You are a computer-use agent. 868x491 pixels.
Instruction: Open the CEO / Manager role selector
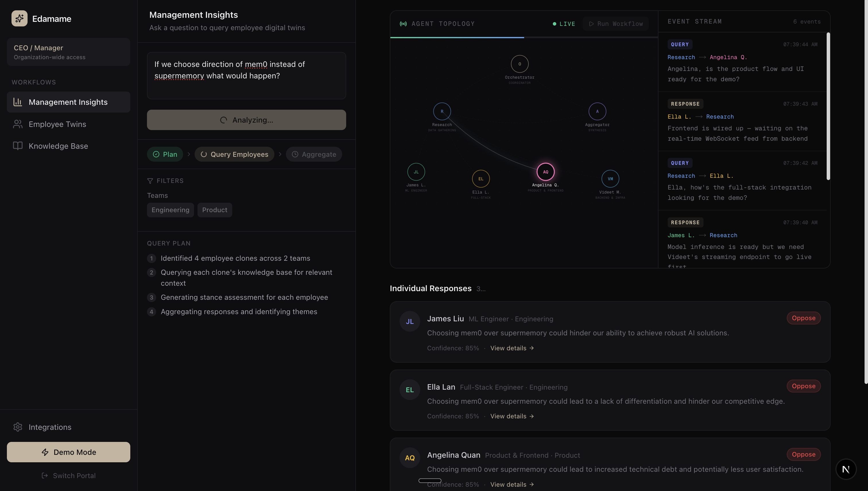pos(68,52)
